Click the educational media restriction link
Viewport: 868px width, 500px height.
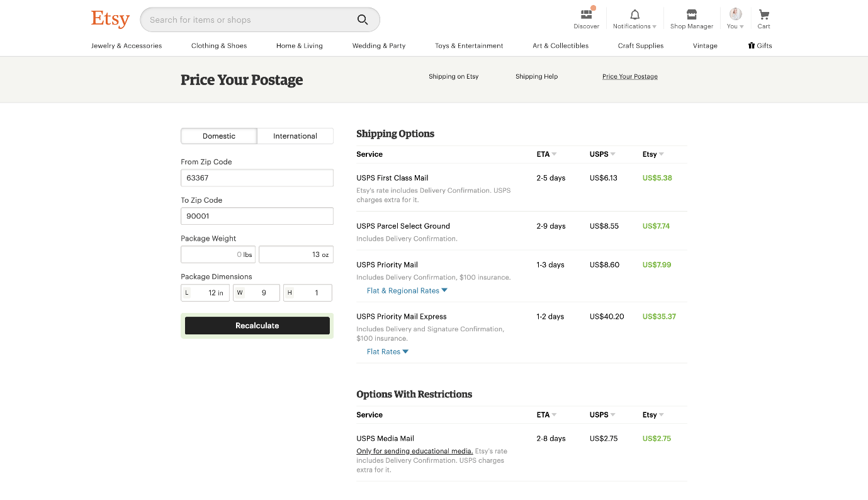coord(414,451)
